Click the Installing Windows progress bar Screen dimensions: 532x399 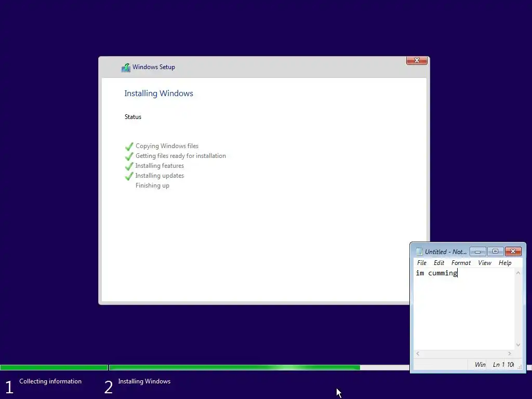[259, 367]
